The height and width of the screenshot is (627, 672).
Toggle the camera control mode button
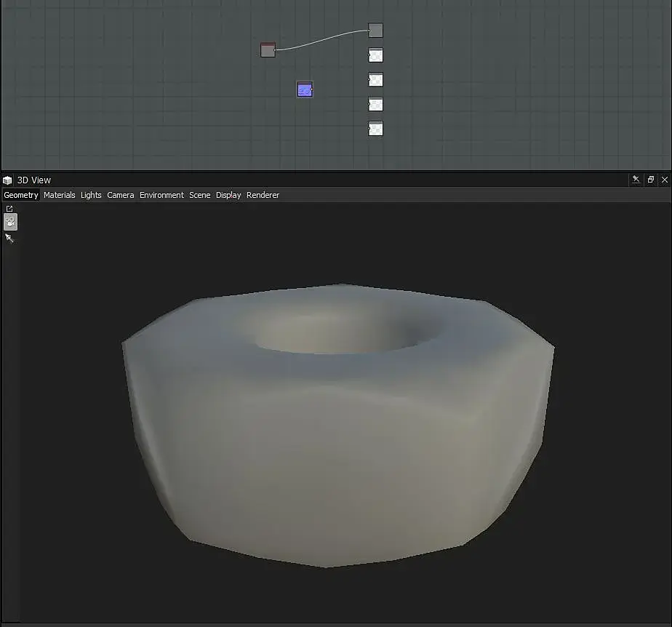(10, 222)
